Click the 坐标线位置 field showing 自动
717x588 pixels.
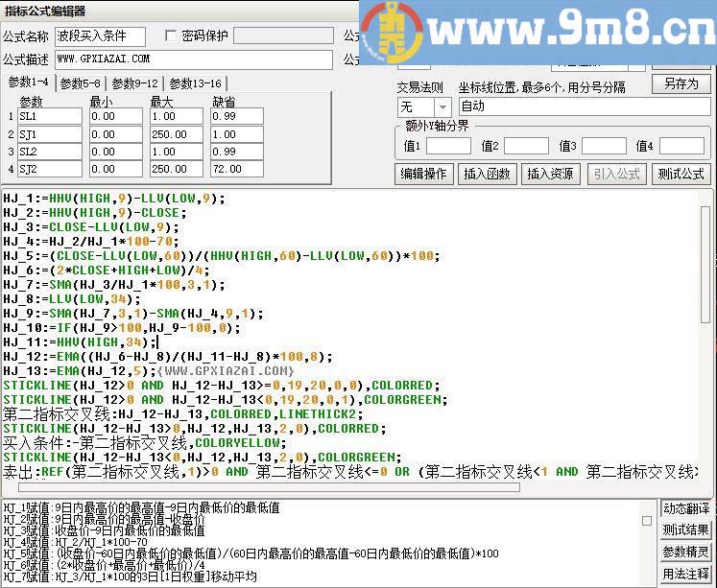(x=585, y=106)
